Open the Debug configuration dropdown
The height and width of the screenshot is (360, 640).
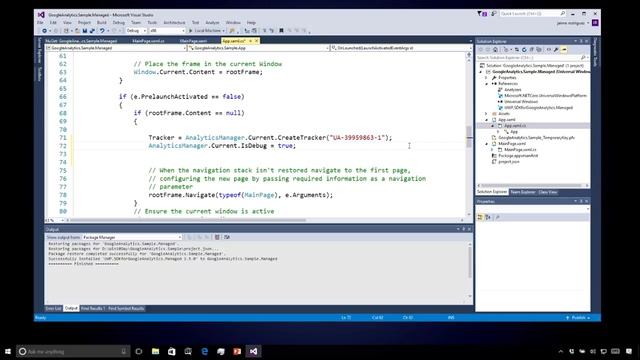click(136, 31)
